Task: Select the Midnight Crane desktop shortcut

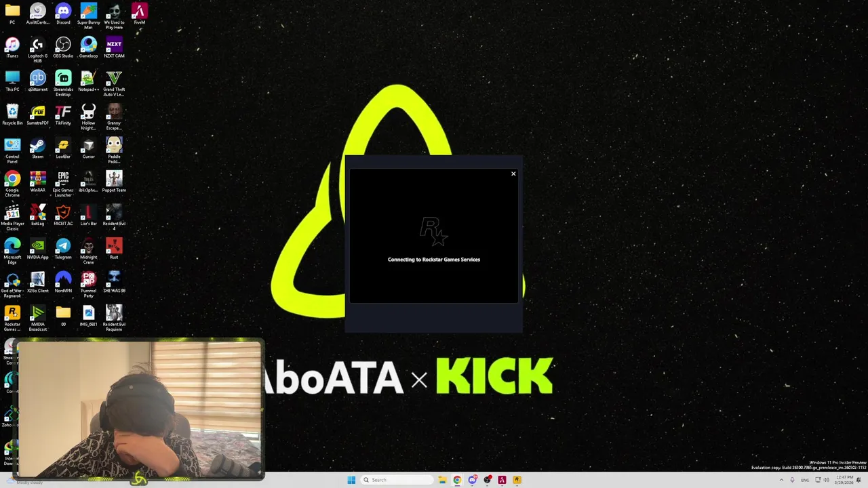Action: click(88, 251)
